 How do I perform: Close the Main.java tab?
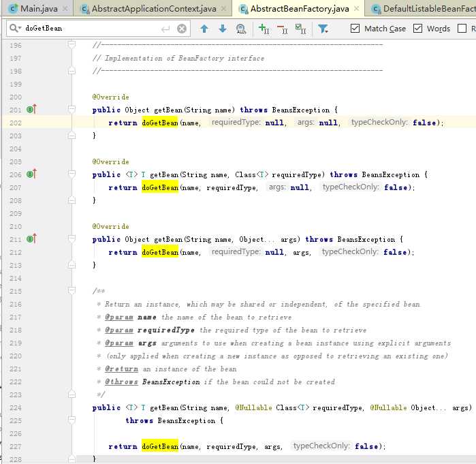[65, 9]
